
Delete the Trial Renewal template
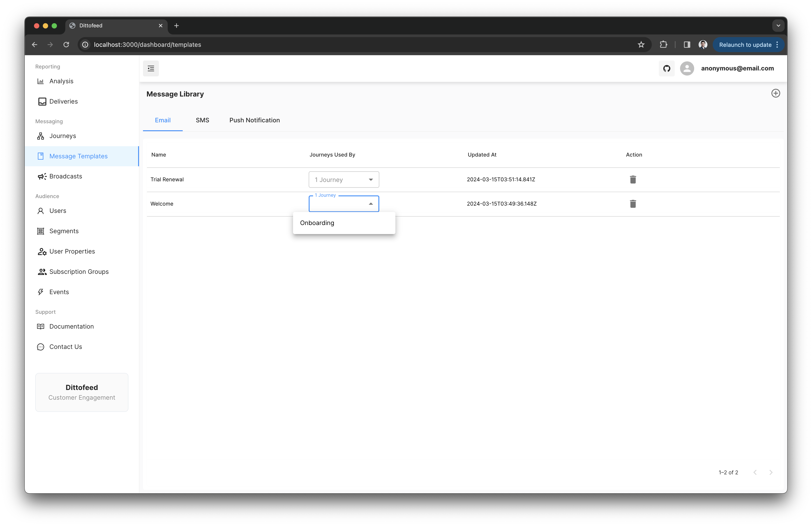point(633,180)
